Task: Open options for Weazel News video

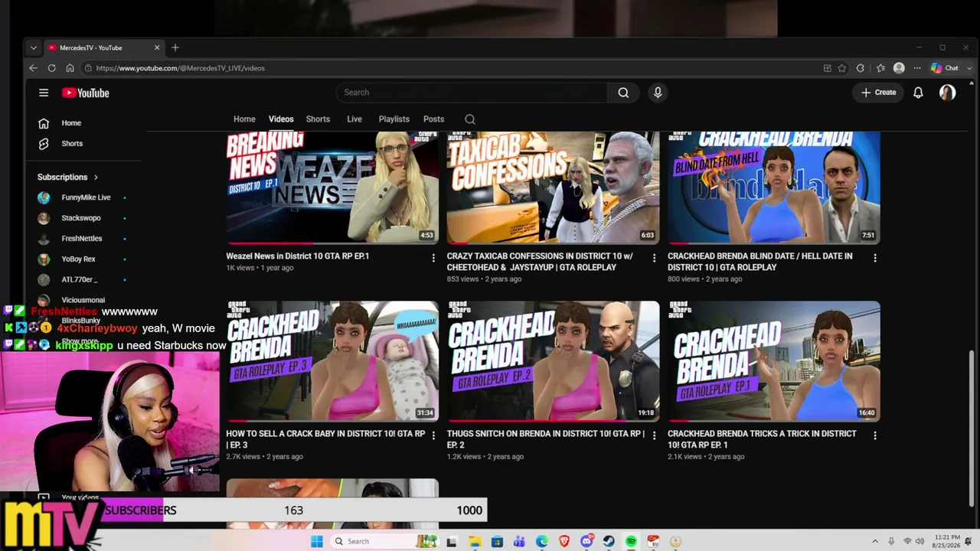Action: [x=433, y=258]
